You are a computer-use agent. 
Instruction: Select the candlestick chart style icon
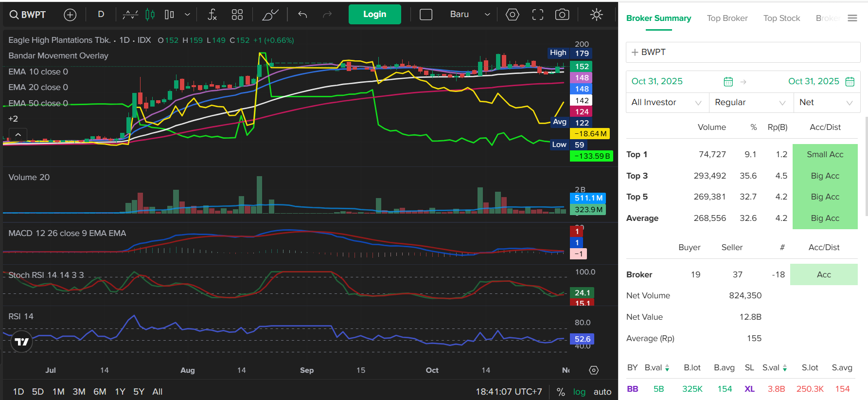click(x=150, y=15)
